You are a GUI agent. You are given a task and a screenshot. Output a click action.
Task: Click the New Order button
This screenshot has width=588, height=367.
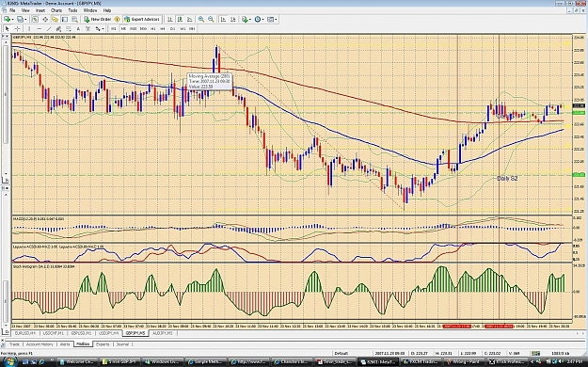coord(97,19)
